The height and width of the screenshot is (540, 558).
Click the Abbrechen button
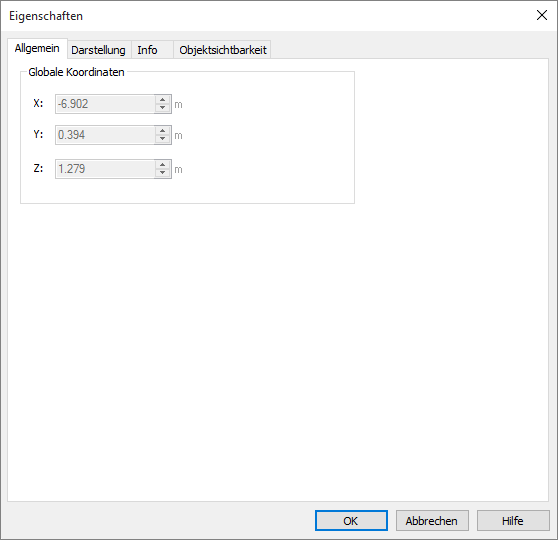tap(432, 520)
